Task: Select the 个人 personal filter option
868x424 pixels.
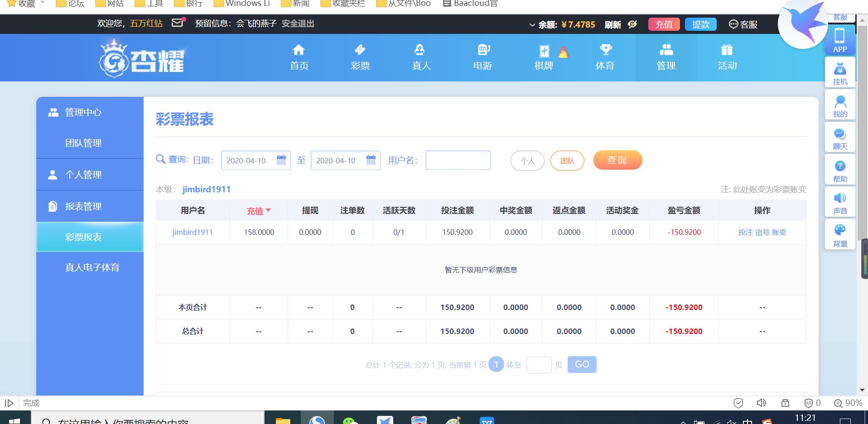Action: [x=527, y=160]
